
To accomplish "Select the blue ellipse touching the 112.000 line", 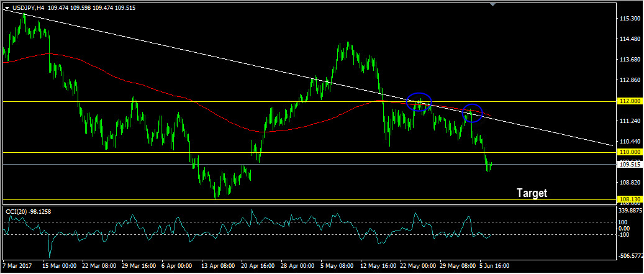I will pos(419,103).
